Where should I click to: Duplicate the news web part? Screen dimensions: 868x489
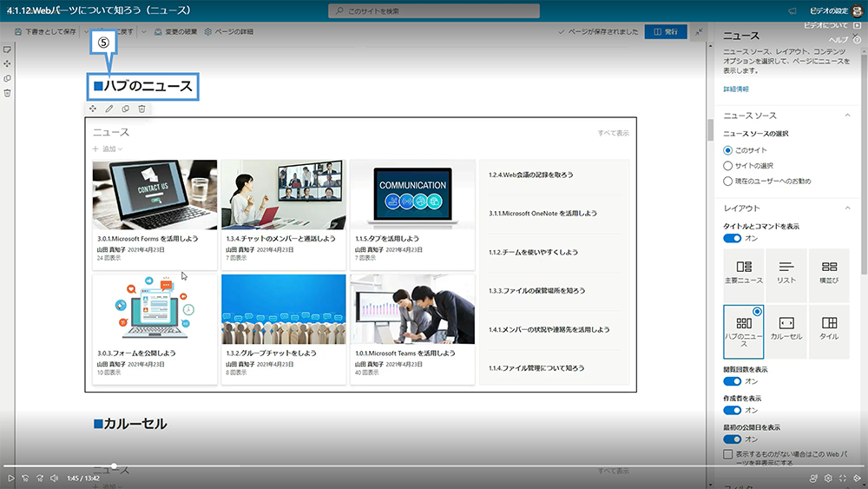coord(126,109)
